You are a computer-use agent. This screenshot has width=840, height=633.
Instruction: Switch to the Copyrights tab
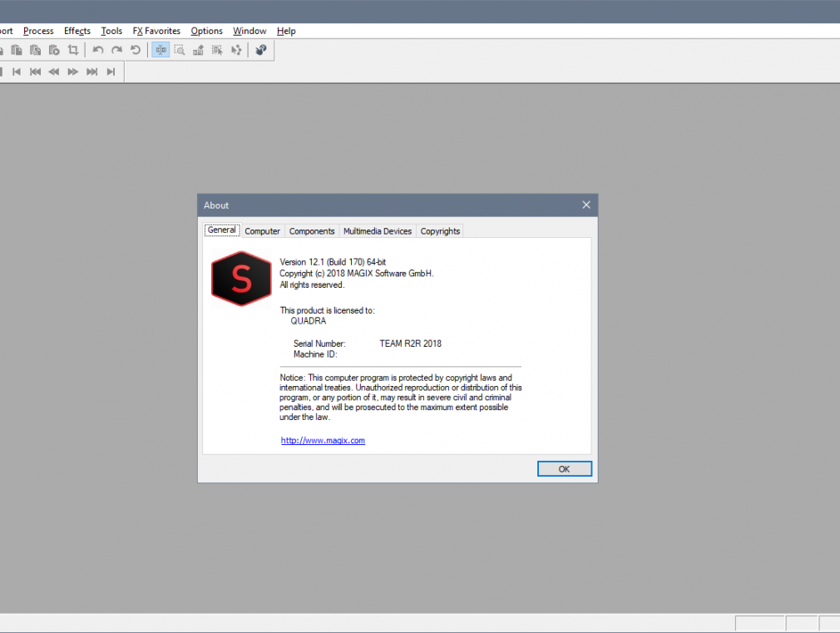[440, 231]
